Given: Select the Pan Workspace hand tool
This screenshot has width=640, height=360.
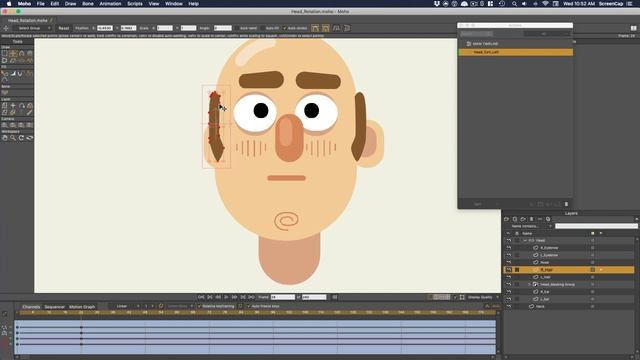Looking at the screenshot, I should pyautogui.click(x=4, y=138).
